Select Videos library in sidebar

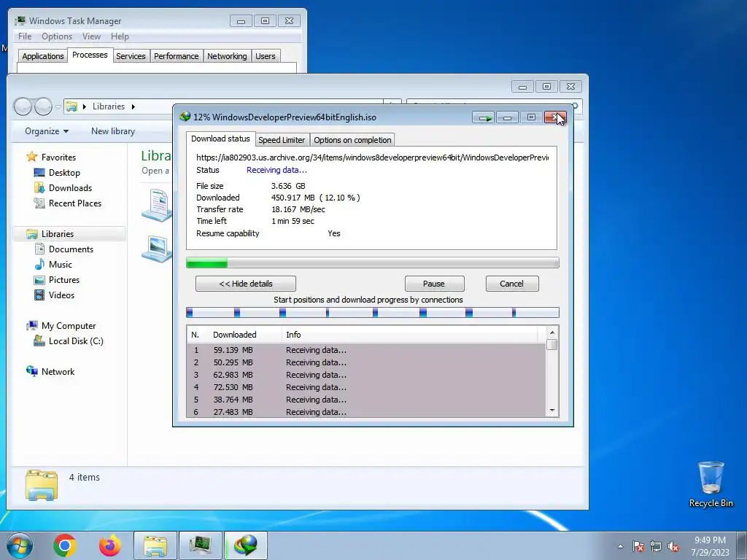(x=61, y=295)
